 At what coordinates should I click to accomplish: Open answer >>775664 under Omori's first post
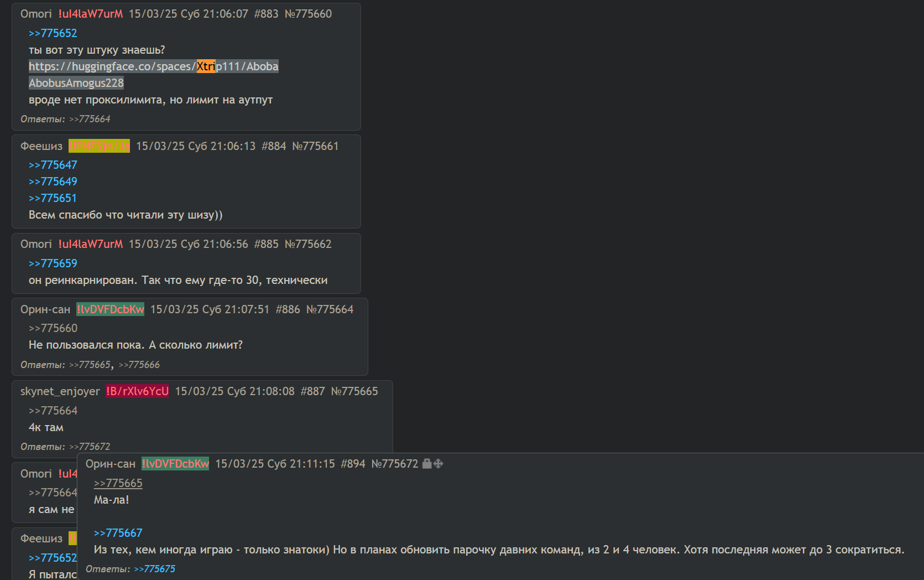[90, 119]
